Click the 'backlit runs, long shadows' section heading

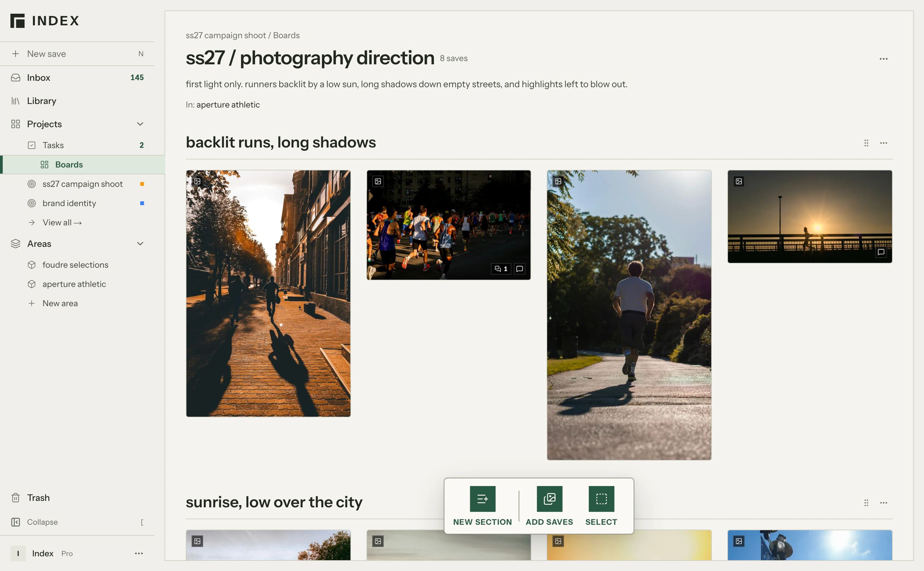pyautogui.click(x=281, y=142)
